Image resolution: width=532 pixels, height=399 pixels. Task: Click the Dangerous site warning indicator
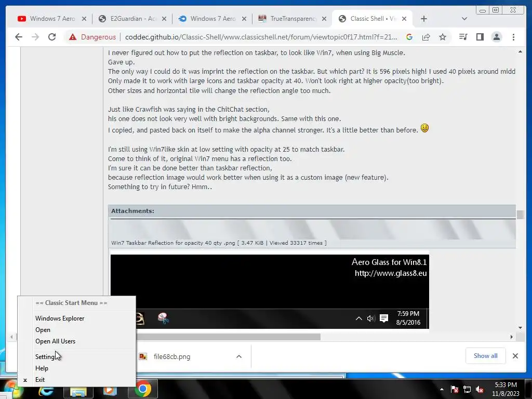pos(92,37)
